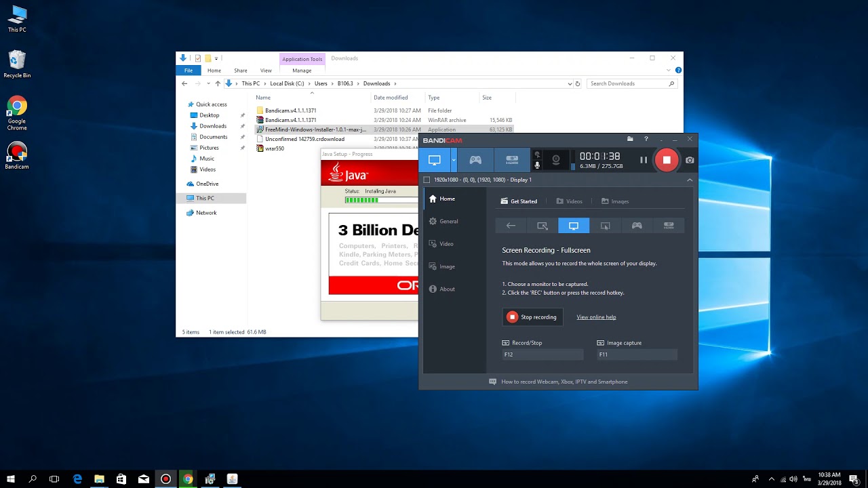
Task: Switch to Get Started tab
Action: pos(519,201)
